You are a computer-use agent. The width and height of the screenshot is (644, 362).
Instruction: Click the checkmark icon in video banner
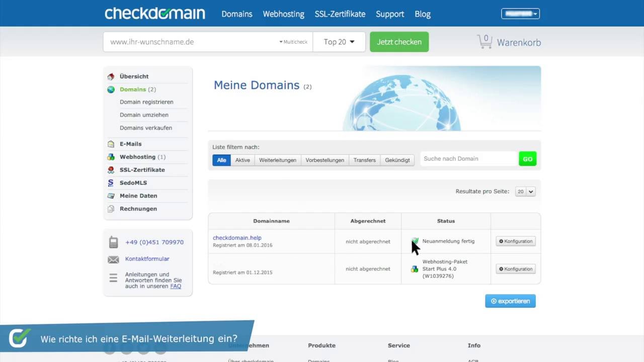coord(19,338)
